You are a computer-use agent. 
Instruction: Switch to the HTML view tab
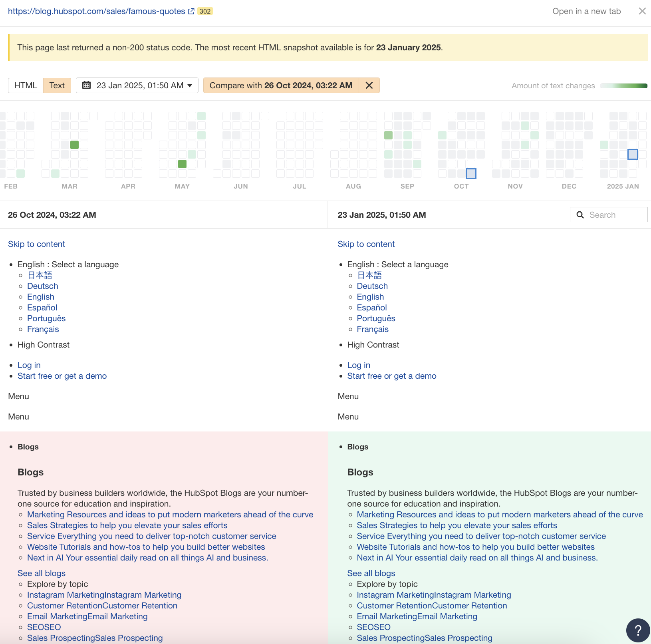[x=26, y=85]
